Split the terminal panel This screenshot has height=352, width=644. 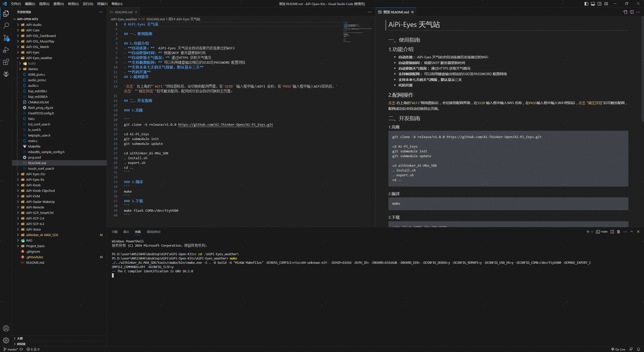point(612,232)
